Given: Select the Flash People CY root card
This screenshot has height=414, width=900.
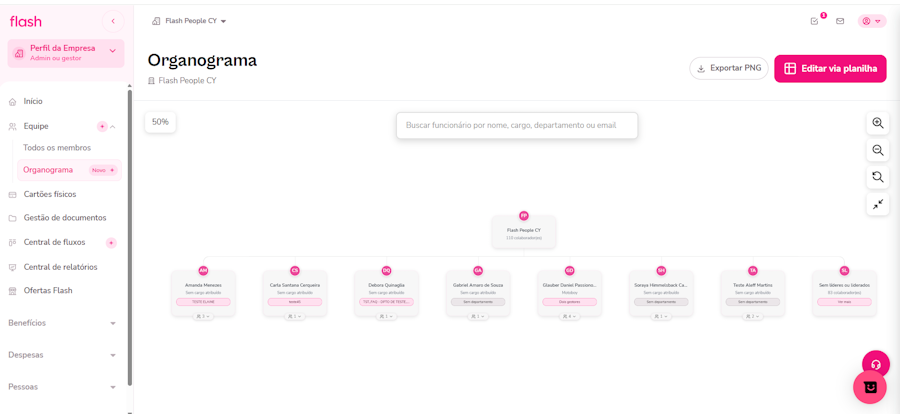Looking at the screenshot, I should (523, 232).
